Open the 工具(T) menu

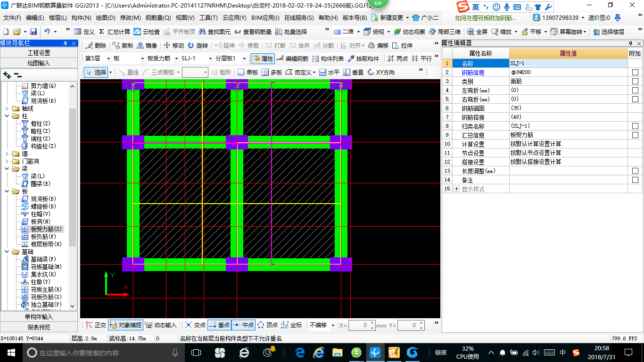[x=208, y=17]
